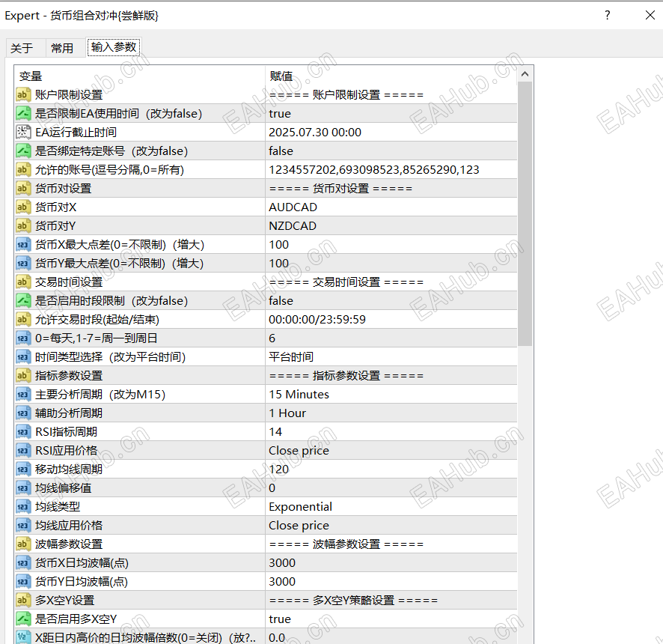Click bool icon beside 是否启用时段限制

[23, 300]
